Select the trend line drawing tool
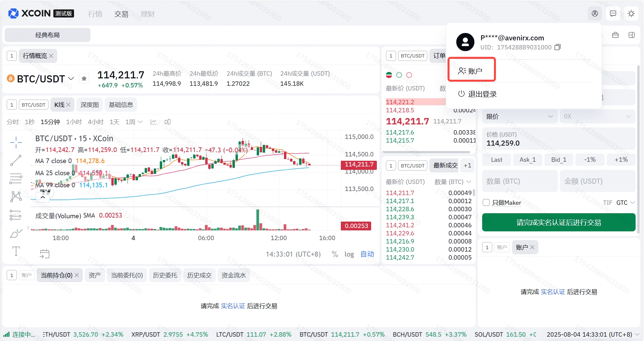The height and width of the screenshot is (341, 644). [16, 160]
